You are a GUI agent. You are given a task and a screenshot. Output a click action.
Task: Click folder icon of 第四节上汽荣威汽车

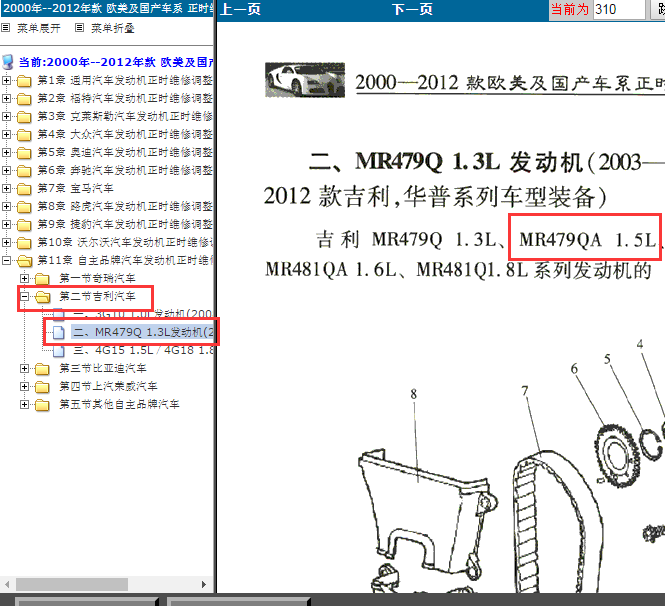42,386
